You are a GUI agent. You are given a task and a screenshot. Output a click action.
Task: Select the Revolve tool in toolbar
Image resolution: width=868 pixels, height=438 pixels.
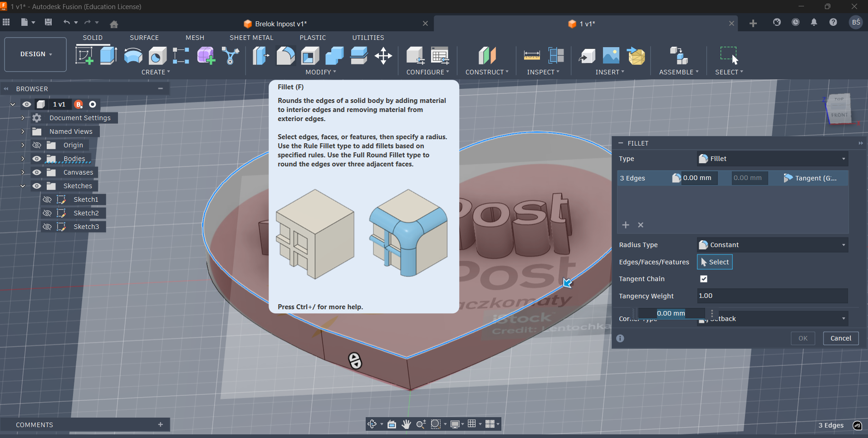[133, 56]
